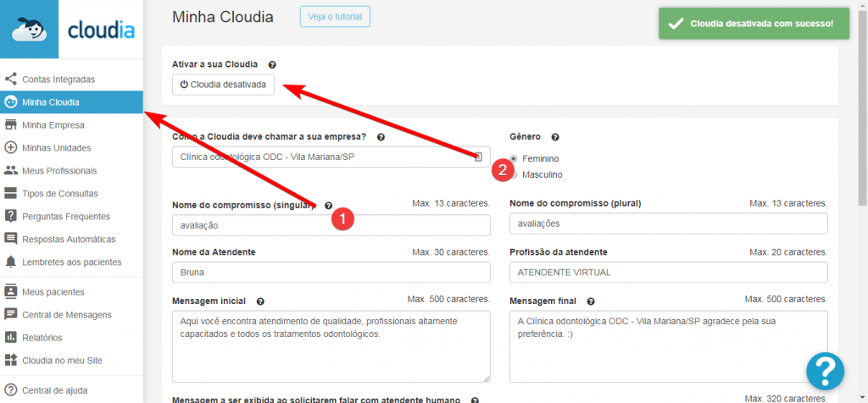
Task: Click help icon next to Mensagem inicial
Action: coord(260,302)
